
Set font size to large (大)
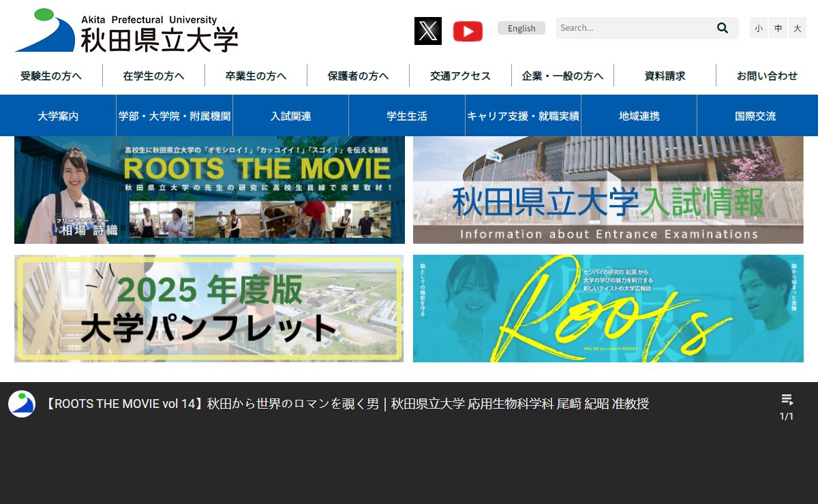pos(798,28)
